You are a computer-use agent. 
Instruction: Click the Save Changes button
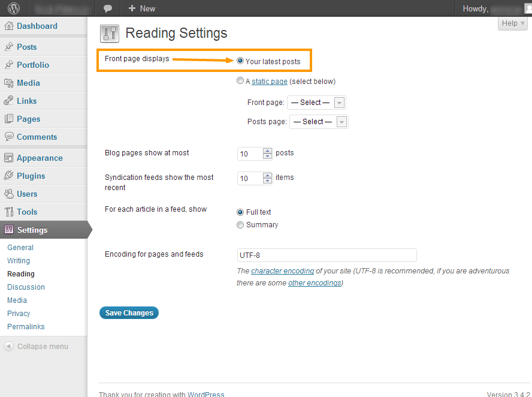[x=129, y=313]
